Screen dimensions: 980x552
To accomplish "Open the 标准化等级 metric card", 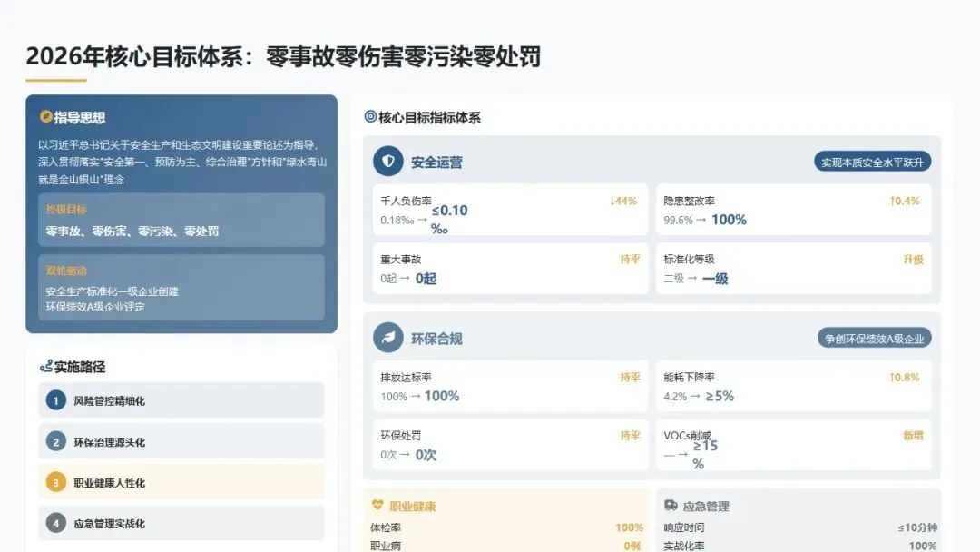I will [x=793, y=269].
